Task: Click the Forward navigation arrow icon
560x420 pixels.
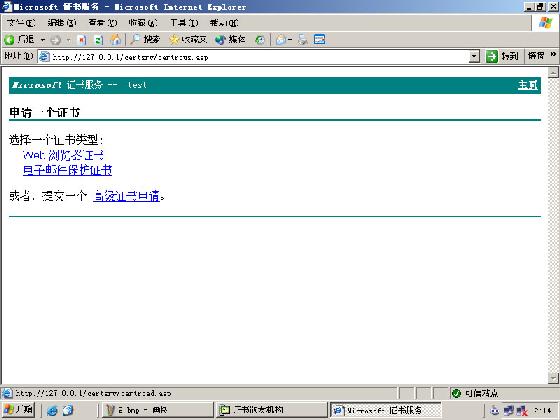Action: [56, 40]
